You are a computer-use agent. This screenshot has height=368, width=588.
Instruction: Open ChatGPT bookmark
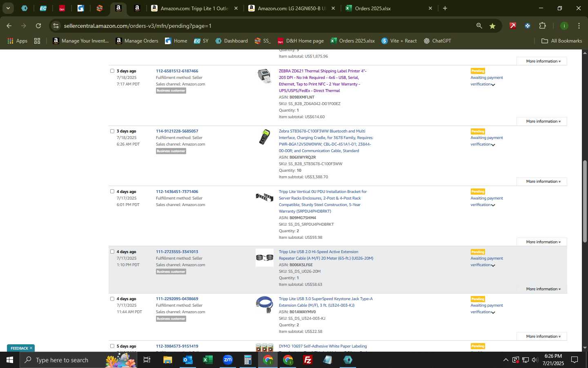click(x=437, y=41)
